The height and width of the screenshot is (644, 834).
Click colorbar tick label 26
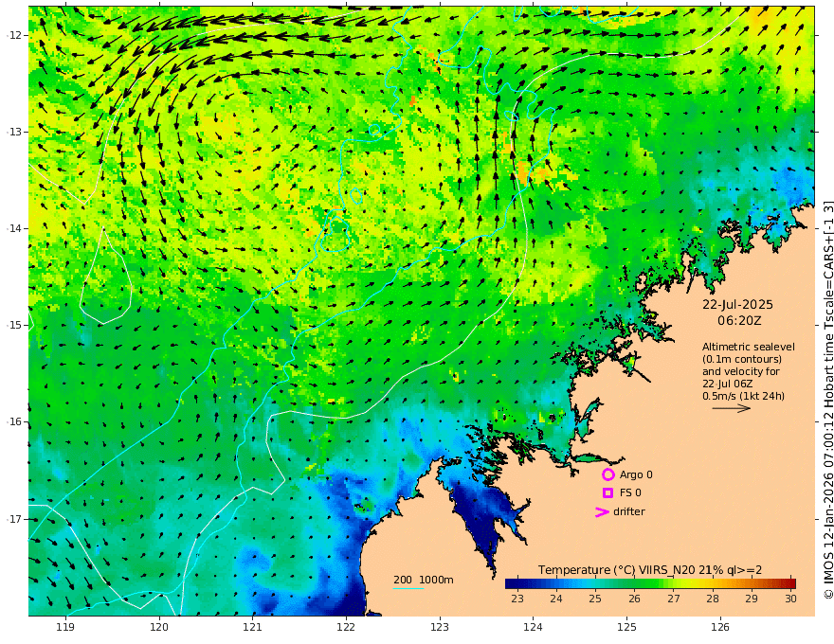click(x=634, y=599)
